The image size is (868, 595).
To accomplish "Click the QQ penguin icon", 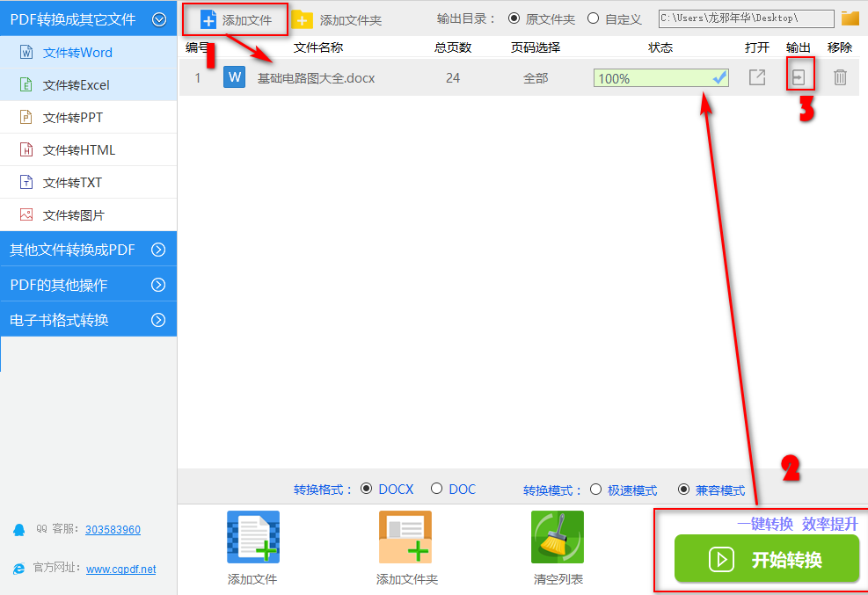I will coord(18,530).
